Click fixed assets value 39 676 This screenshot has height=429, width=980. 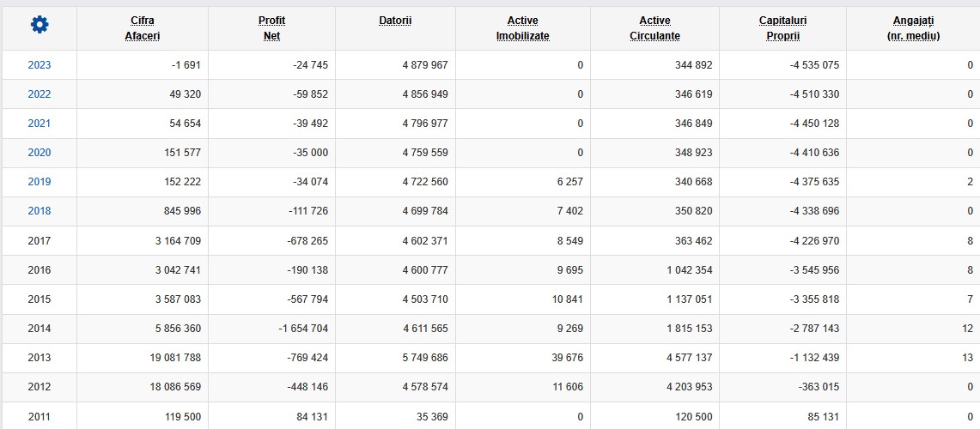tap(567, 358)
